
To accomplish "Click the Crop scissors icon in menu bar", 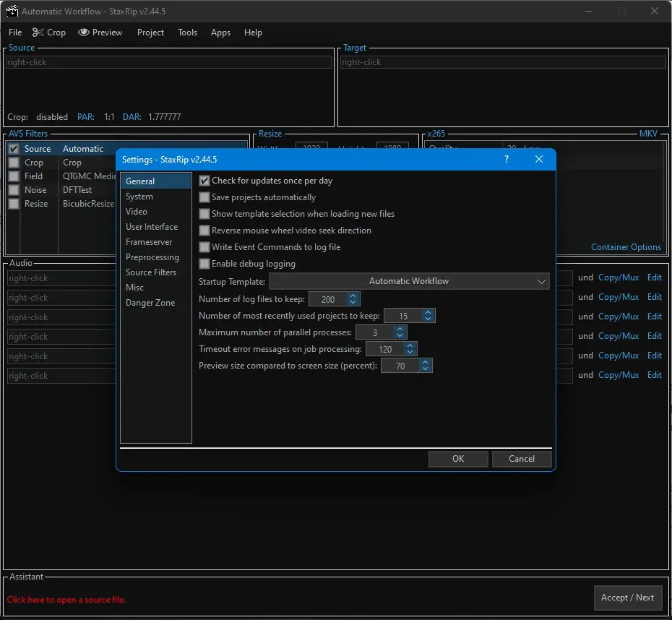I will point(37,33).
